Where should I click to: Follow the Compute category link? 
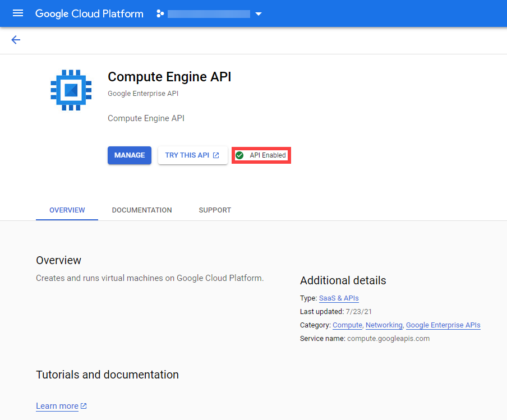pyautogui.click(x=347, y=325)
